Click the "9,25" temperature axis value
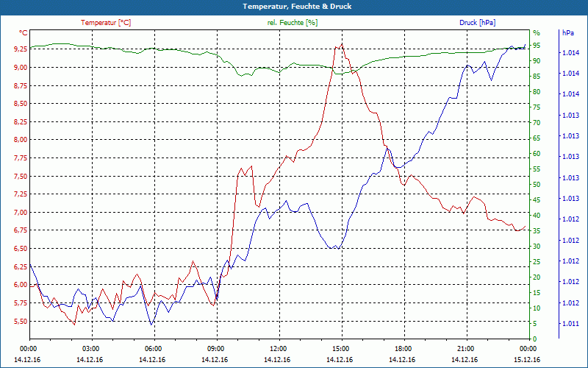 tap(21, 49)
